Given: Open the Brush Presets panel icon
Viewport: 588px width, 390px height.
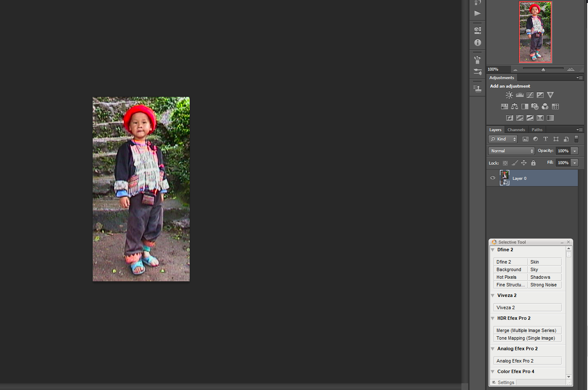Looking at the screenshot, I should (478, 60).
